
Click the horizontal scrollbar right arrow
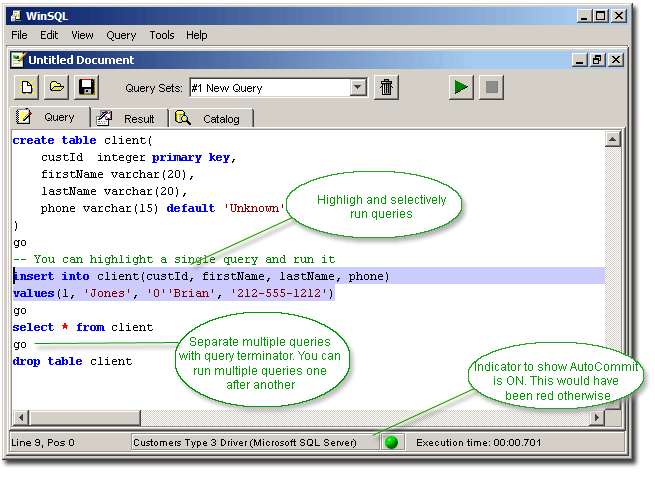(x=597, y=417)
